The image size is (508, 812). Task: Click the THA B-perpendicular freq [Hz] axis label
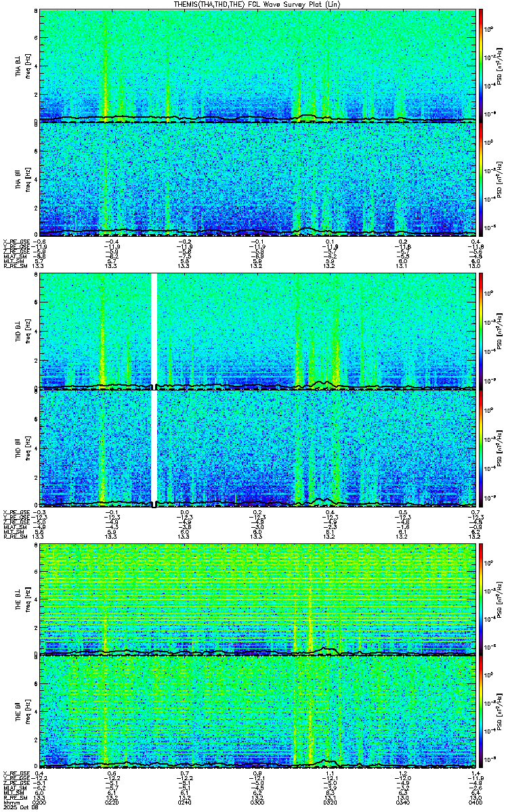28,66
